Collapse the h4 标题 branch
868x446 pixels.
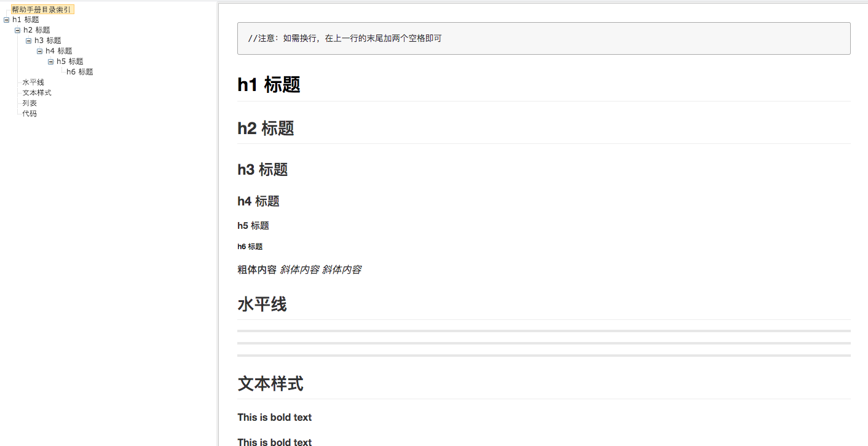[39, 50]
